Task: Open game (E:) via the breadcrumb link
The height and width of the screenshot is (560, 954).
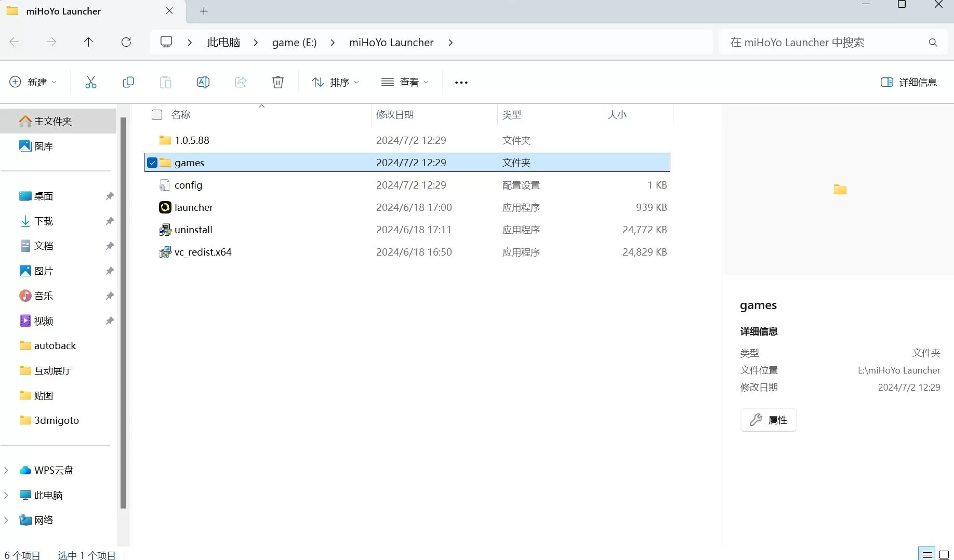Action: pos(294,42)
